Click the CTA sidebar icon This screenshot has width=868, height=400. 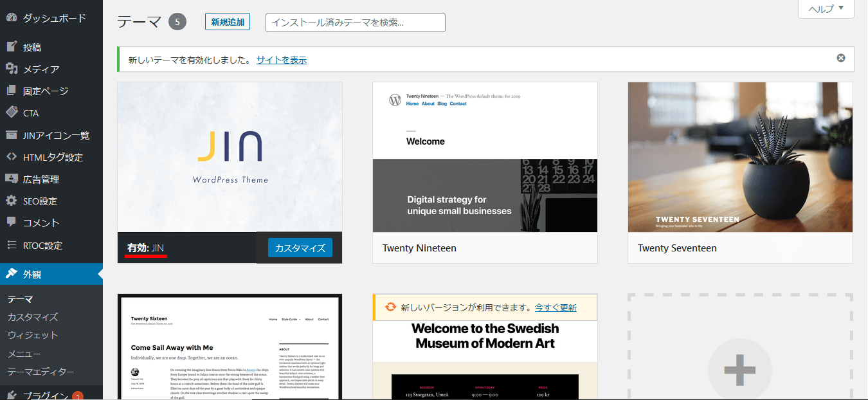click(x=12, y=113)
